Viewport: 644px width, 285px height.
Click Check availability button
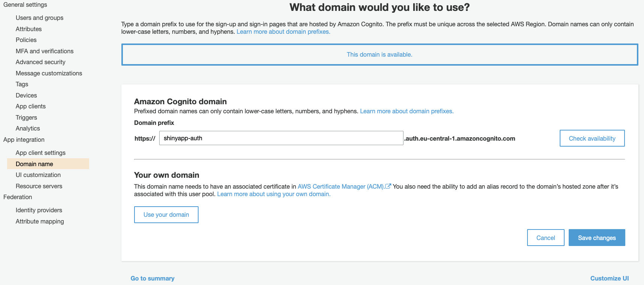[x=592, y=138]
